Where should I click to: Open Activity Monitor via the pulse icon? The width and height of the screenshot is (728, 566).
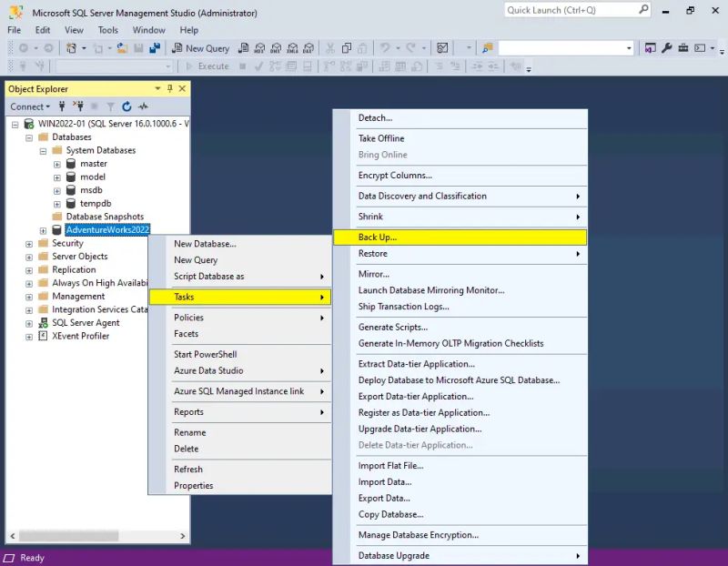coord(142,106)
